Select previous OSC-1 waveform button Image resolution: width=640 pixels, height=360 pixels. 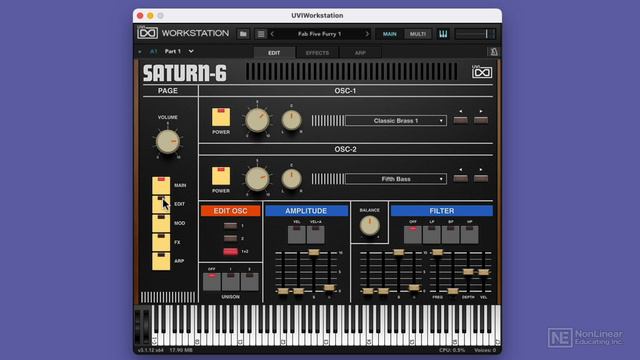[x=461, y=120]
